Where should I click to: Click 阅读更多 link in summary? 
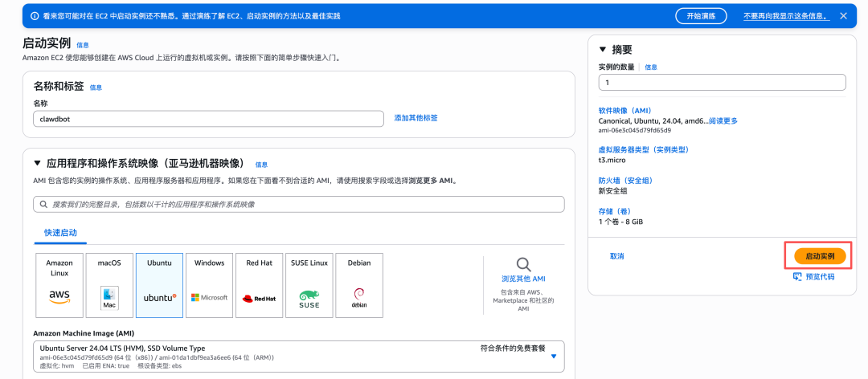point(723,120)
